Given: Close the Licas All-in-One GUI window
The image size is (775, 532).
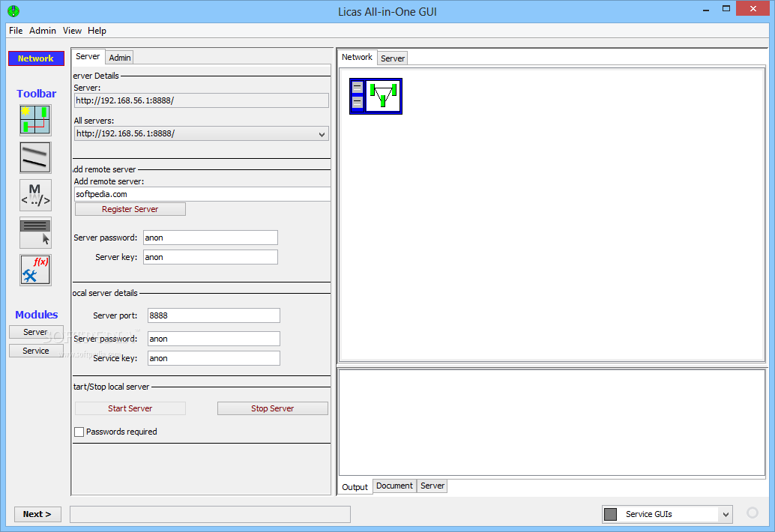Looking at the screenshot, I should 753,8.
